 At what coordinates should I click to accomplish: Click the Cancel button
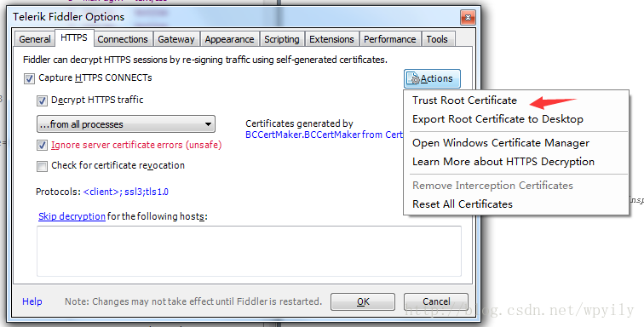click(x=436, y=302)
